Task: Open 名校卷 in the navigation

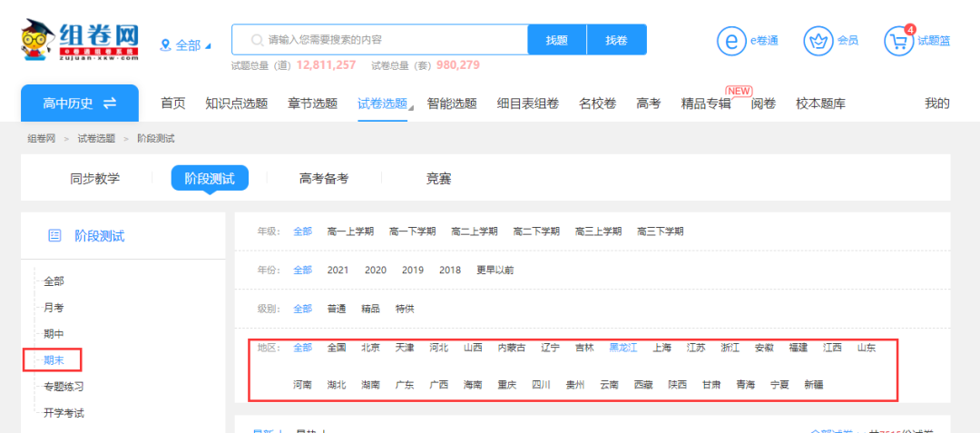Action: [597, 103]
